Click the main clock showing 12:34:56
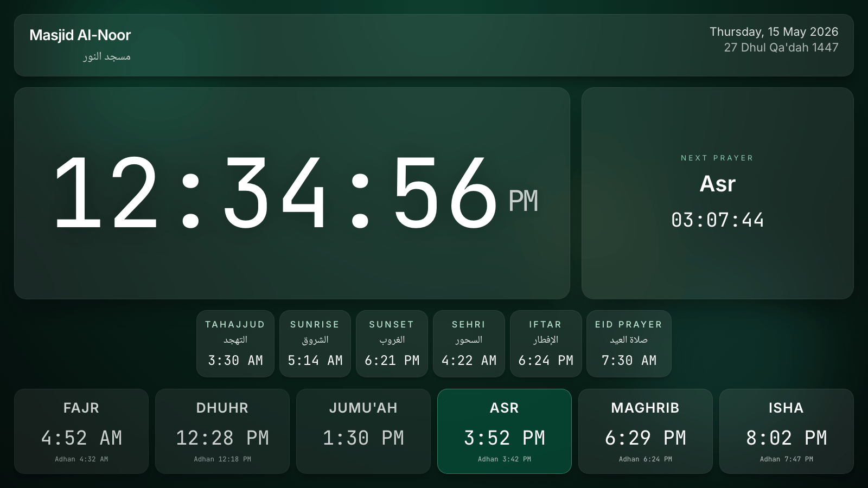This screenshot has width=868, height=488. pyautogui.click(x=275, y=192)
